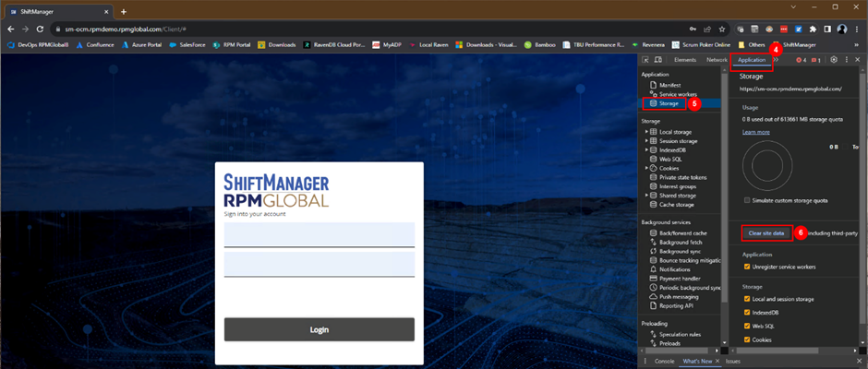The width and height of the screenshot is (868, 369).
Task: Open the Learn more link
Action: point(756,132)
